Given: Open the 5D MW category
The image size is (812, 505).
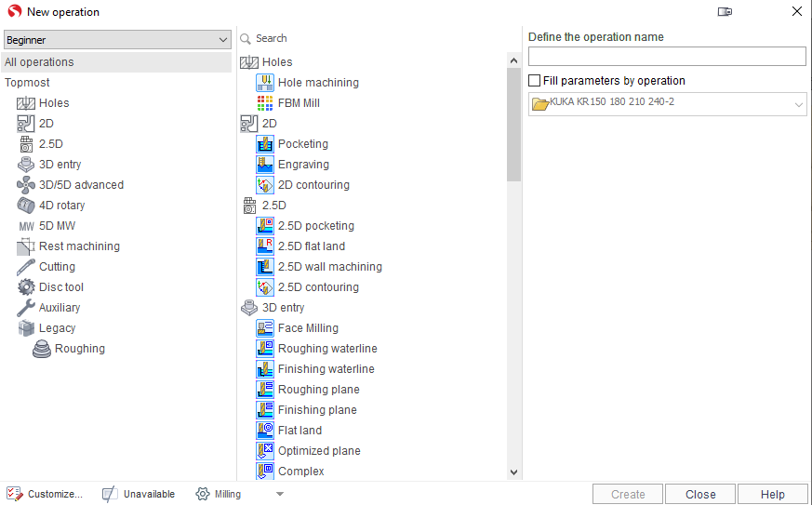Looking at the screenshot, I should [x=47, y=226].
